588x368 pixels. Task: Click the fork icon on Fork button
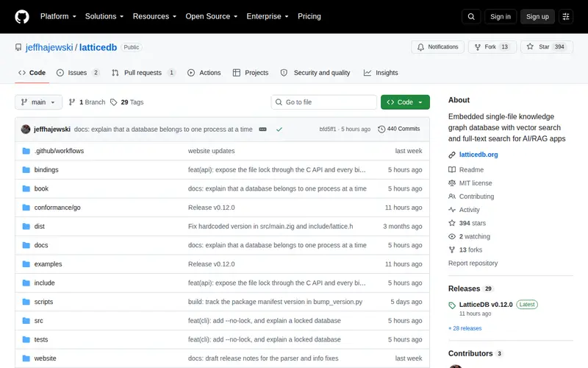click(x=477, y=47)
